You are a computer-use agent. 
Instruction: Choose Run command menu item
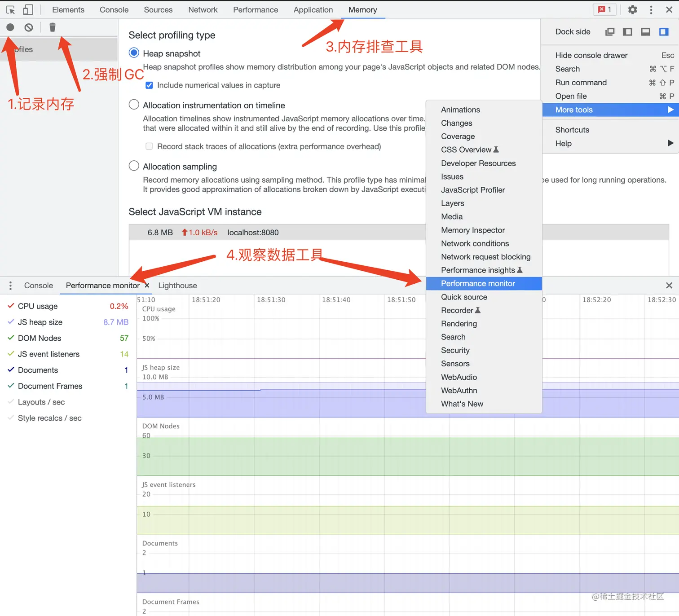pyautogui.click(x=611, y=83)
